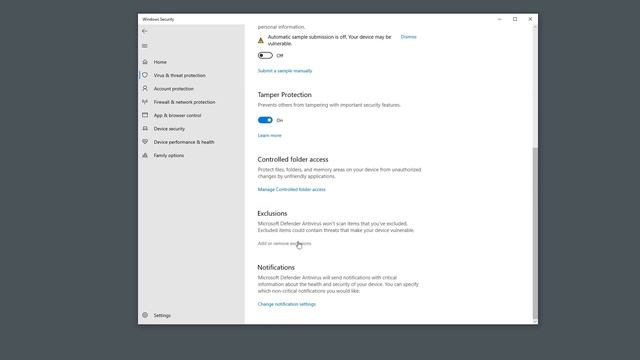Viewport: 640px width, 360px height.
Task: Click the Exclusions heading
Action: [272, 213]
